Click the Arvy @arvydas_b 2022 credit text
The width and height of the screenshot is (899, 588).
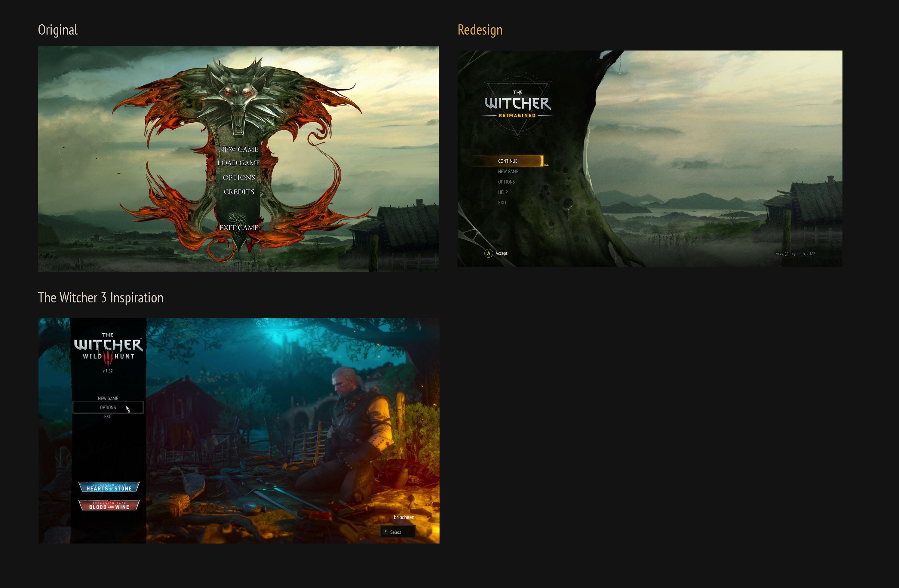tap(795, 254)
